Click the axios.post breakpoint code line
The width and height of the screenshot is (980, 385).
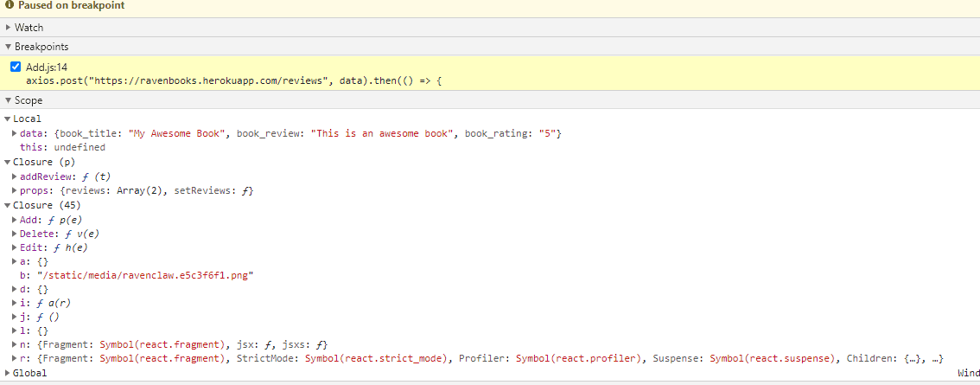[233, 80]
